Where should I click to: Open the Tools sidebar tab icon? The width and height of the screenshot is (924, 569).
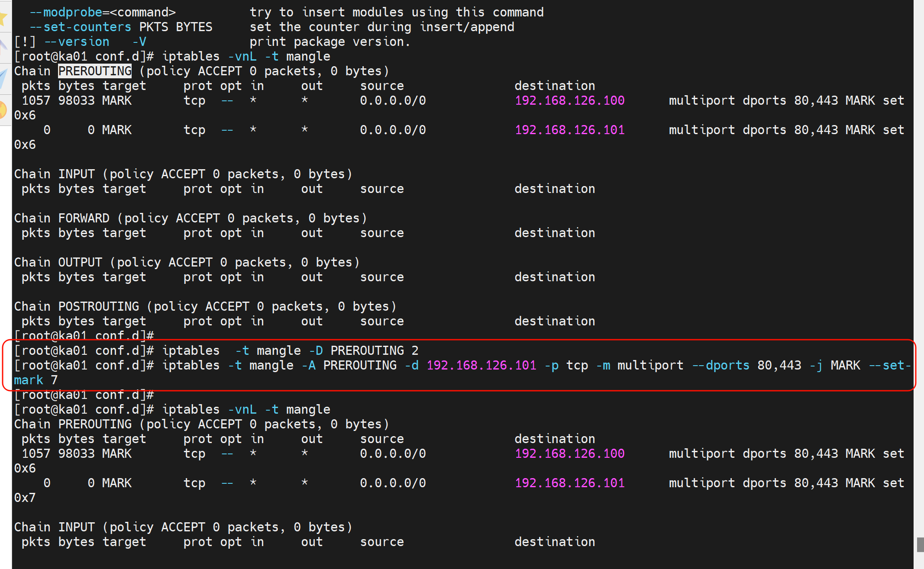point(3,48)
